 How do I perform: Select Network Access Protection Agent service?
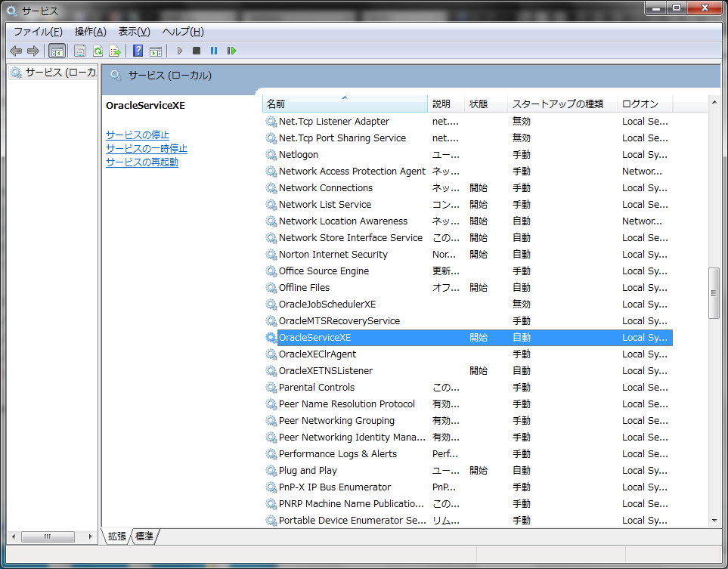468,172
